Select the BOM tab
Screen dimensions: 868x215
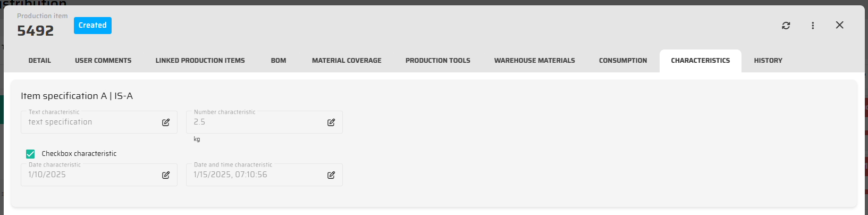(279, 61)
